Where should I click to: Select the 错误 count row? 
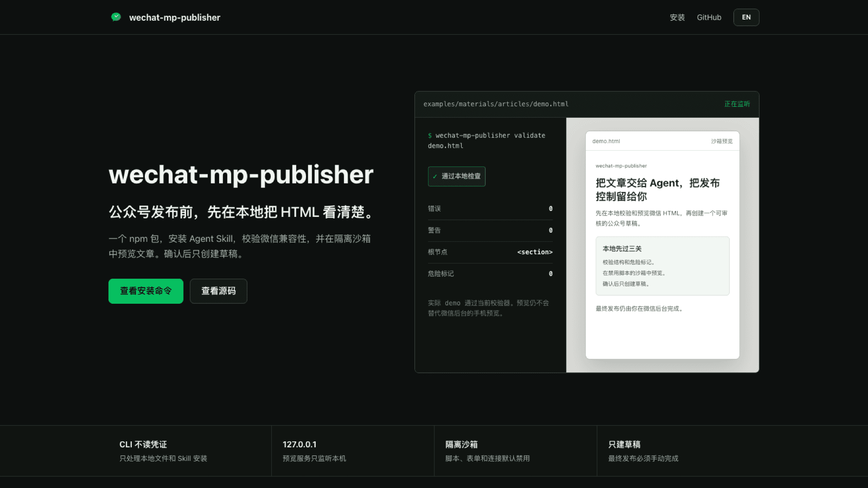click(490, 208)
